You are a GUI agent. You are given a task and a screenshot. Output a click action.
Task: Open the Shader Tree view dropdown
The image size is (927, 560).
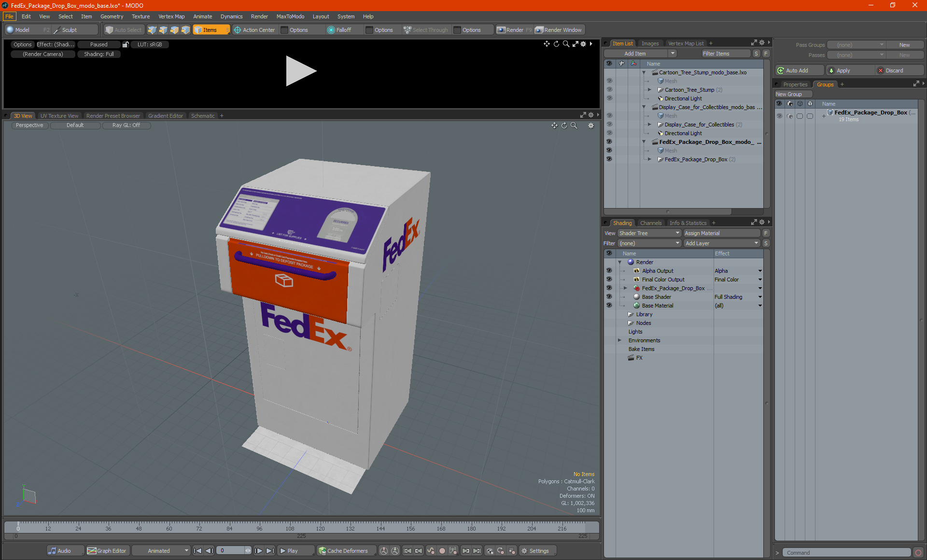(x=649, y=233)
